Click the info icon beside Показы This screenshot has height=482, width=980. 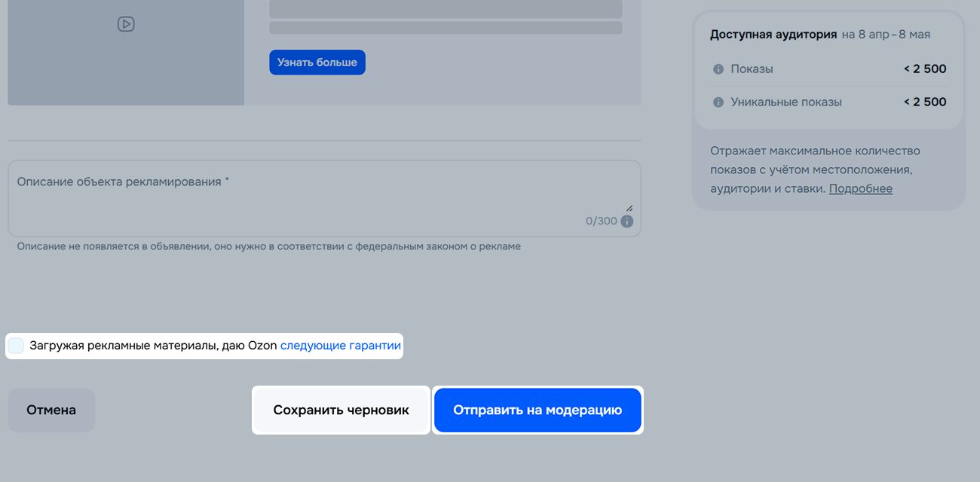(718, 69)
